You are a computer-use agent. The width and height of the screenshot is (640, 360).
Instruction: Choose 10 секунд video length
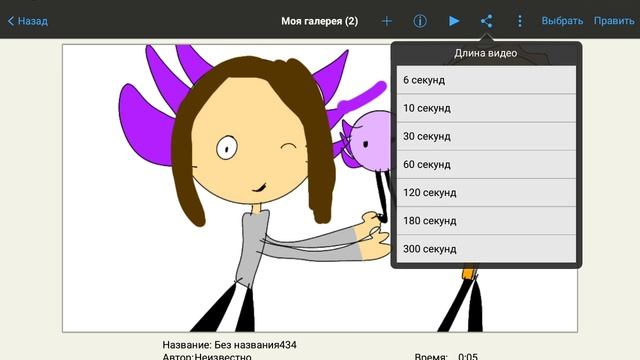(486, 108)
